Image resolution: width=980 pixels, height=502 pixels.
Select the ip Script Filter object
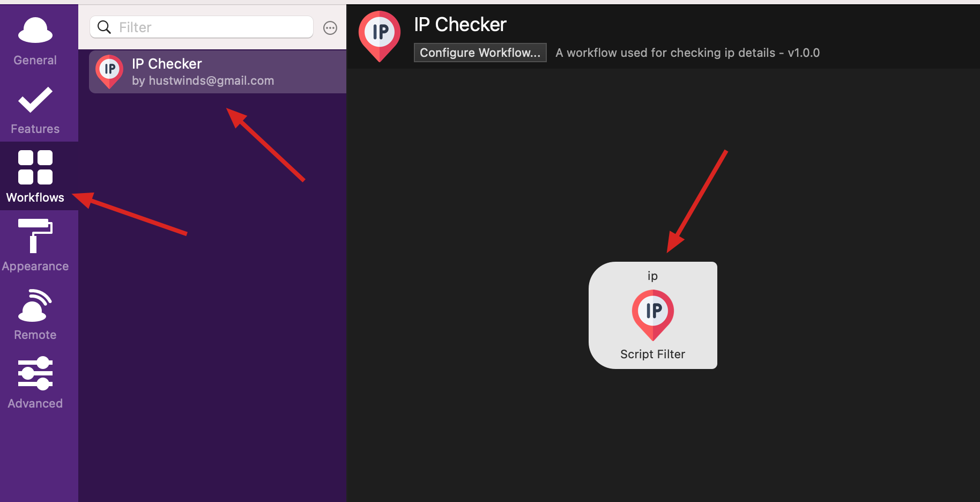point(653,315)
